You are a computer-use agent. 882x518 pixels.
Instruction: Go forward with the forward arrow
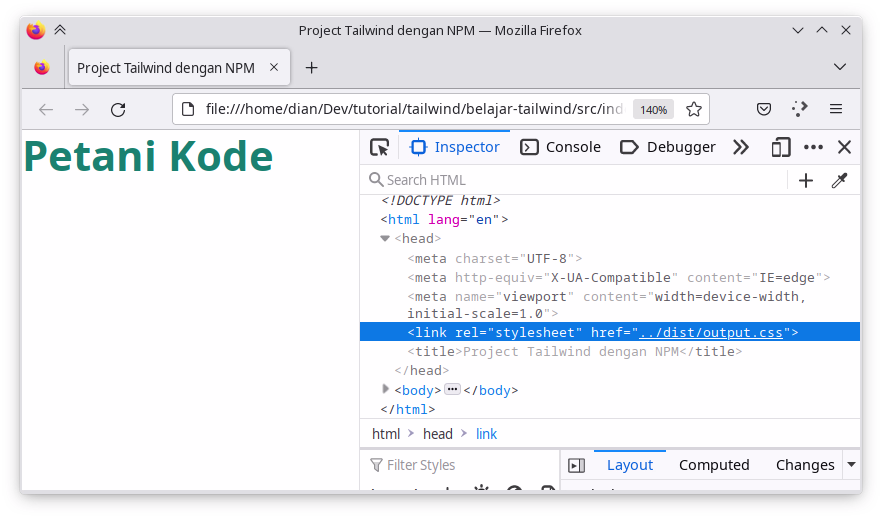(x=82, y=109)
